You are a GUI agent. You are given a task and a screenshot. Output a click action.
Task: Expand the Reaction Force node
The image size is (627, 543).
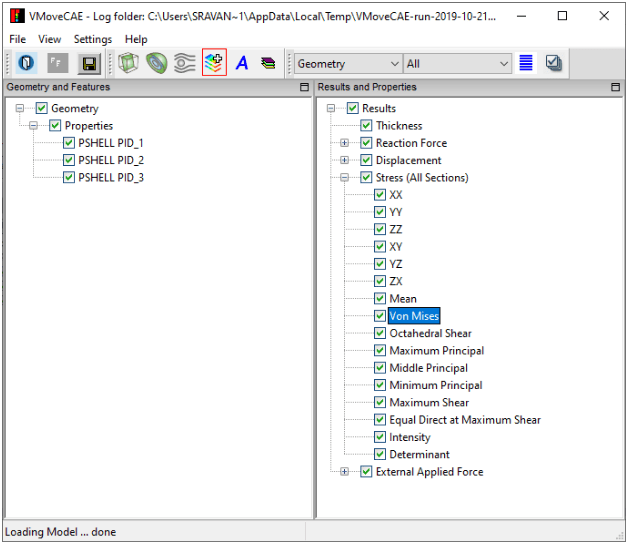[344, 143]
